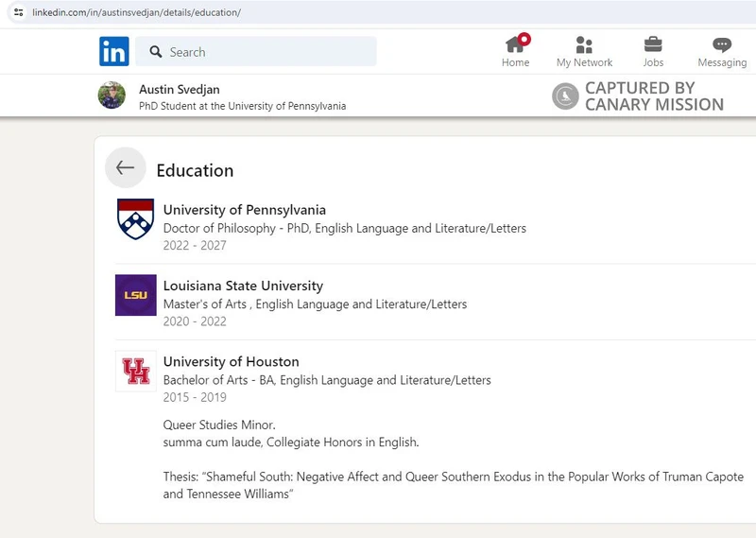Click the site settings icon in the address bar

(x=18, y=12)
